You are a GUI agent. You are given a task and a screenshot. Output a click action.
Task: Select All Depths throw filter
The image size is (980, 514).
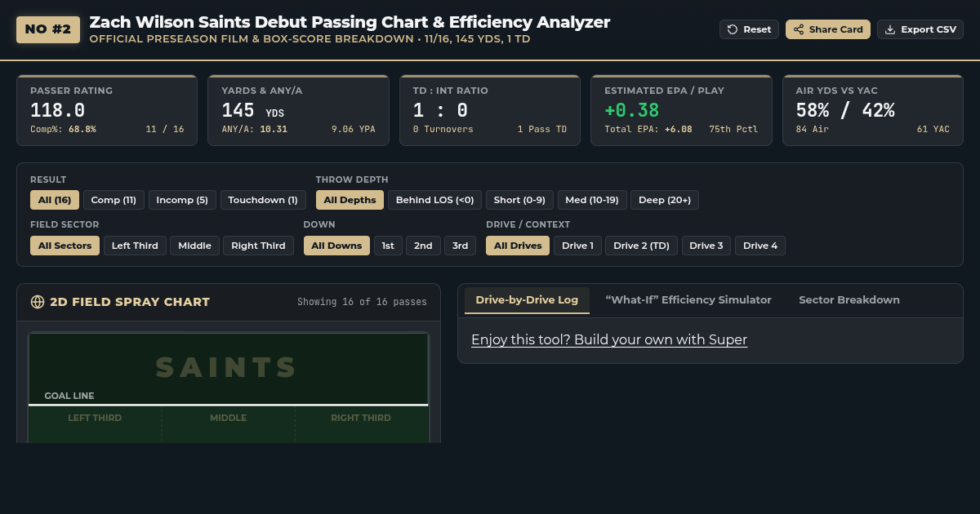click(350, 200)
